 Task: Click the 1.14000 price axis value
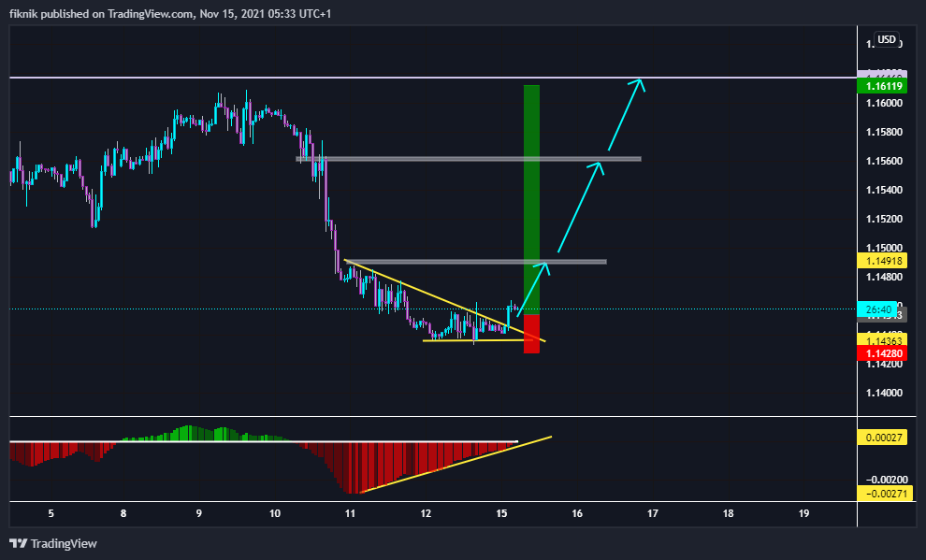(884, 393)
